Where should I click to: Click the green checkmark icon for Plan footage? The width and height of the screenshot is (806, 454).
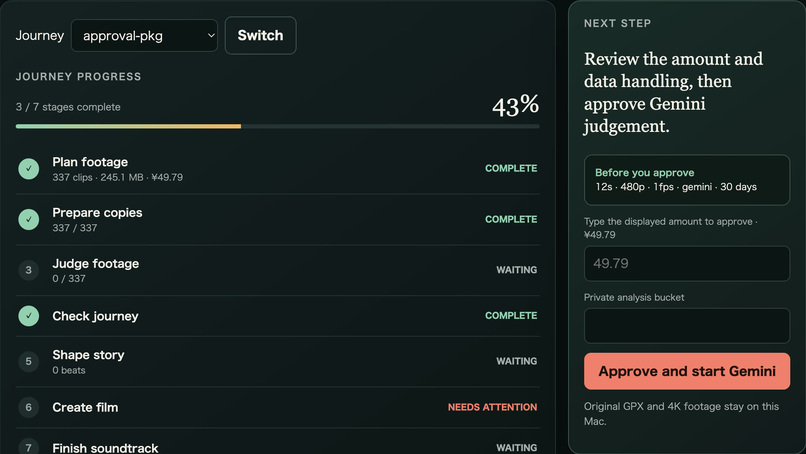(29, 169)
